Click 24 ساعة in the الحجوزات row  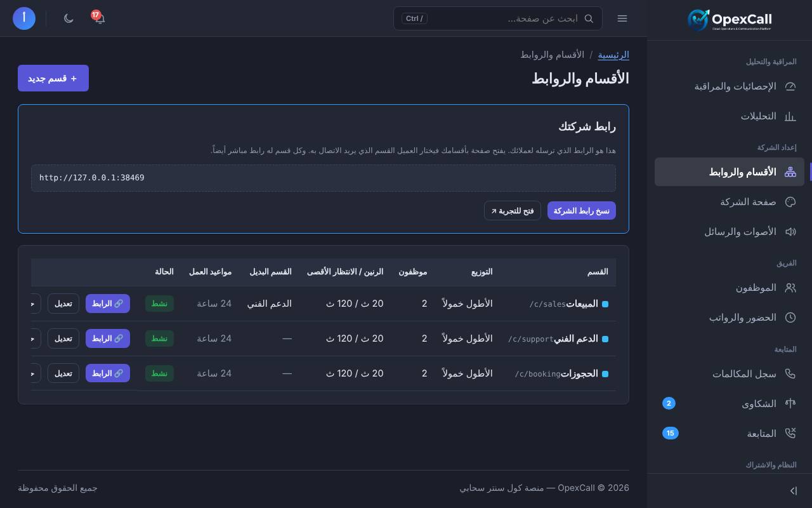tap(214, 373)
